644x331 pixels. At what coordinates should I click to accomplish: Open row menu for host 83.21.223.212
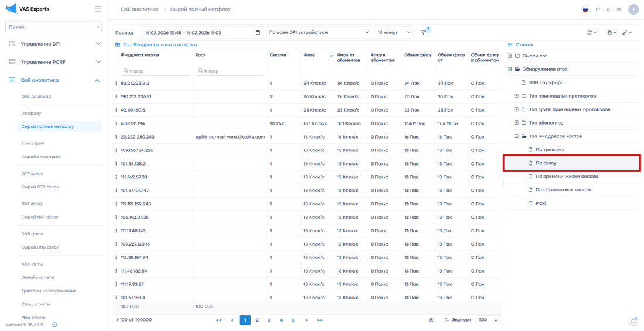pyautogui.click(x=117, y=83)
